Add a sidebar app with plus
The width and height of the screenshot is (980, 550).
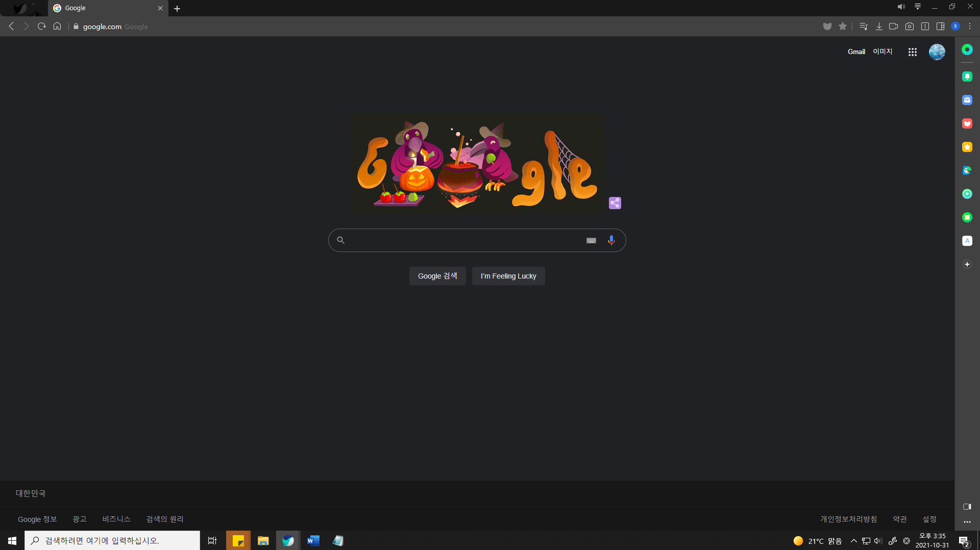tap(967, 264)
